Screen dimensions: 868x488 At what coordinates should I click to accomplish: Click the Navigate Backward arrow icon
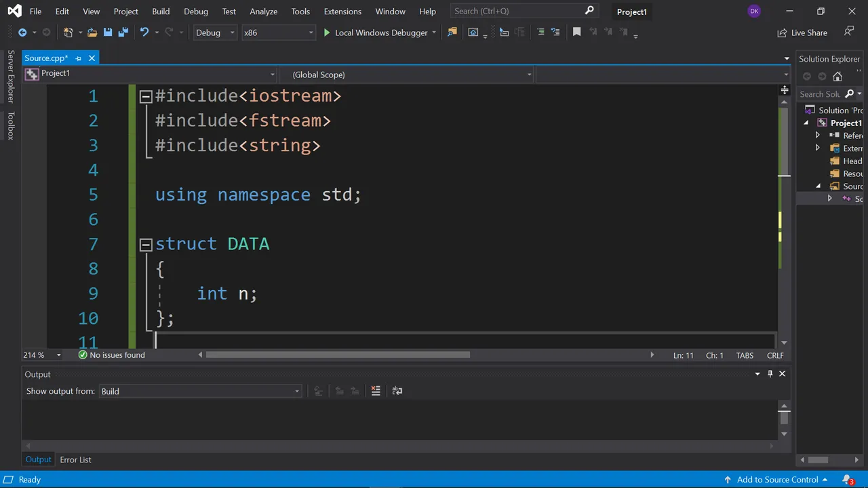tap(22, 33)
